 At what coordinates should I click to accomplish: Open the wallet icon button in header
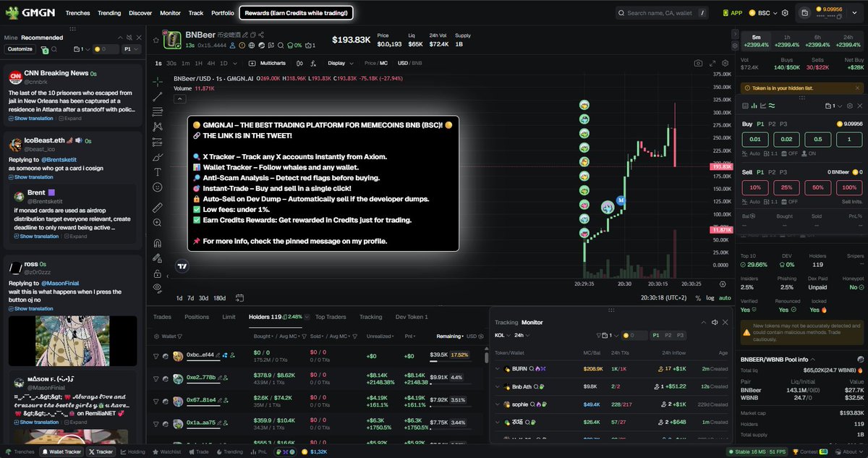click(805, 13)
